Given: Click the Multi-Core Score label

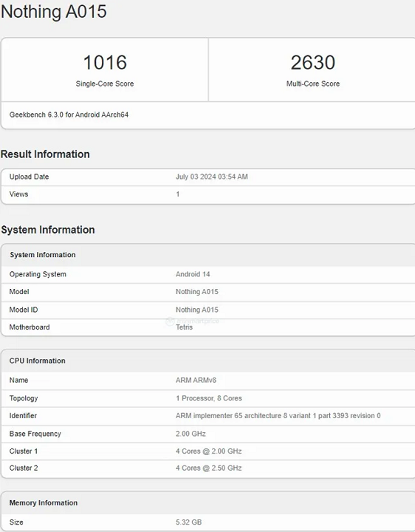Looking at the screenshot, I should 312,83.
